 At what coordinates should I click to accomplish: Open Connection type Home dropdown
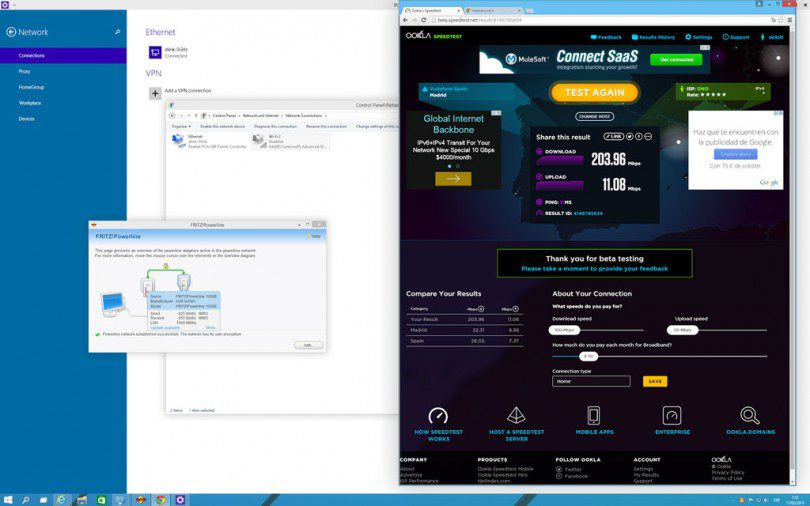(x=591, y=381)
